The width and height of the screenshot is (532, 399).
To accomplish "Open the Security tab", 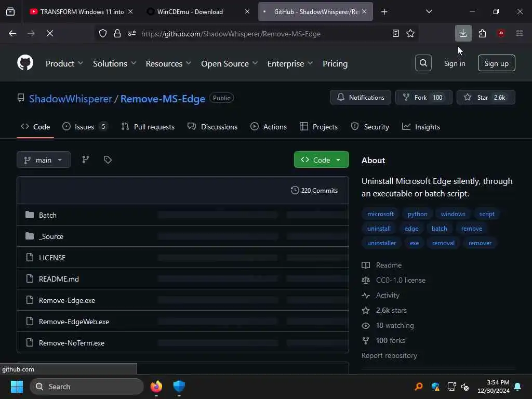I will 370,127.
